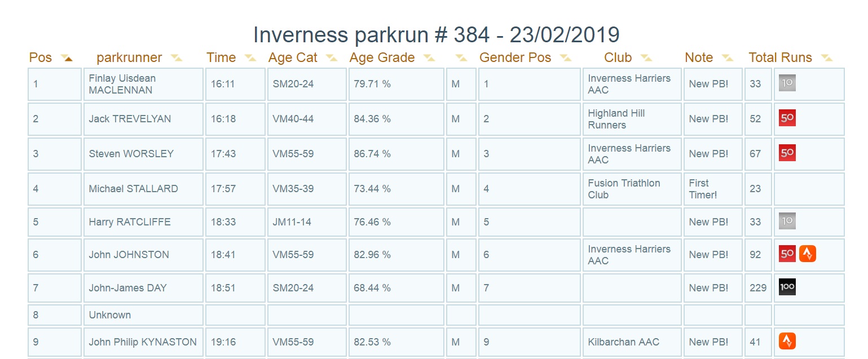Click the Time column header
Screen dimensions: 868x359
tap(221, 57)
